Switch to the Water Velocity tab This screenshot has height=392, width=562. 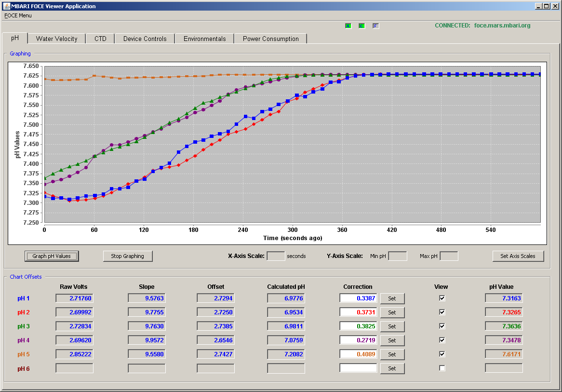(x=56, y=39)
